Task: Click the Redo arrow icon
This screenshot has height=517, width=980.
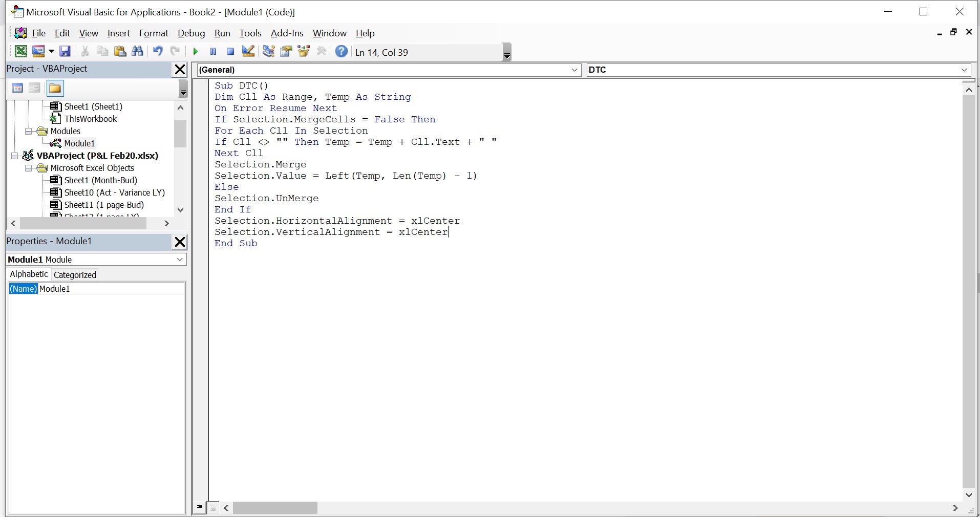Action: coord(175,51)
